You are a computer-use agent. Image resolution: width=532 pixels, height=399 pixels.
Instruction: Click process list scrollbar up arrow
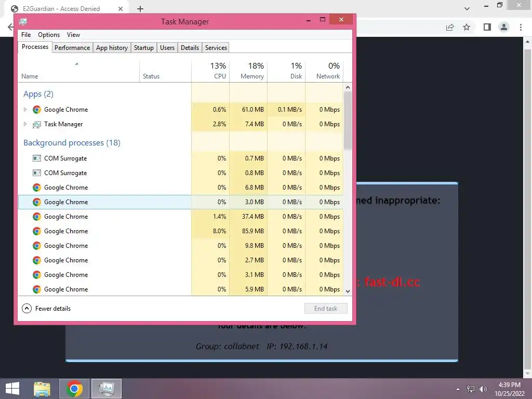(x=348, y=87)
